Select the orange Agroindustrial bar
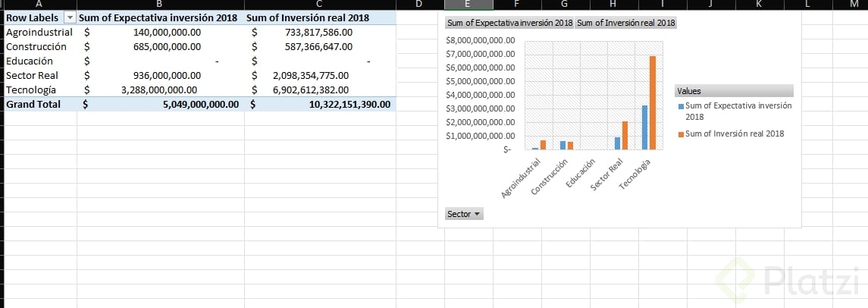The height and width of the screenshot is (308, 868). (543, 145)
